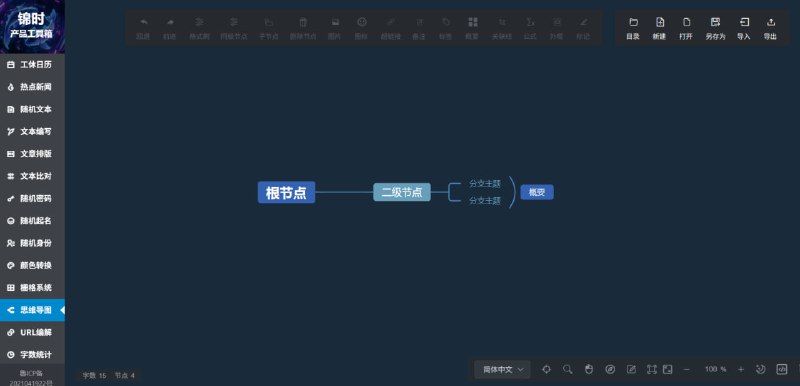Viewport: 800px width, 386px height.
Task: Save a copy using 另存为
Action: [x=715, y=28]
